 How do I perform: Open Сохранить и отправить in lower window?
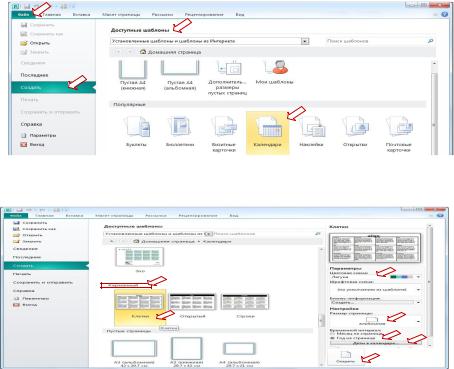(x=43, y=282)
